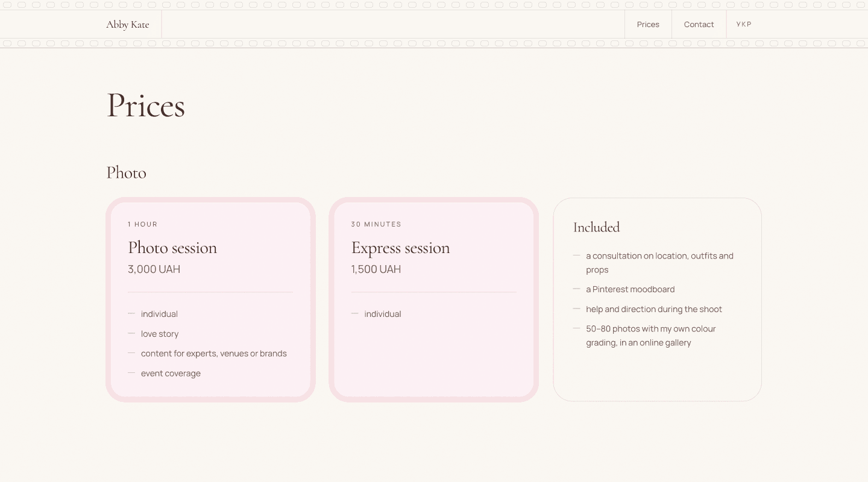868x482 pixels.
Task: Click the consultation on location item
Action: tap(659, 263)
